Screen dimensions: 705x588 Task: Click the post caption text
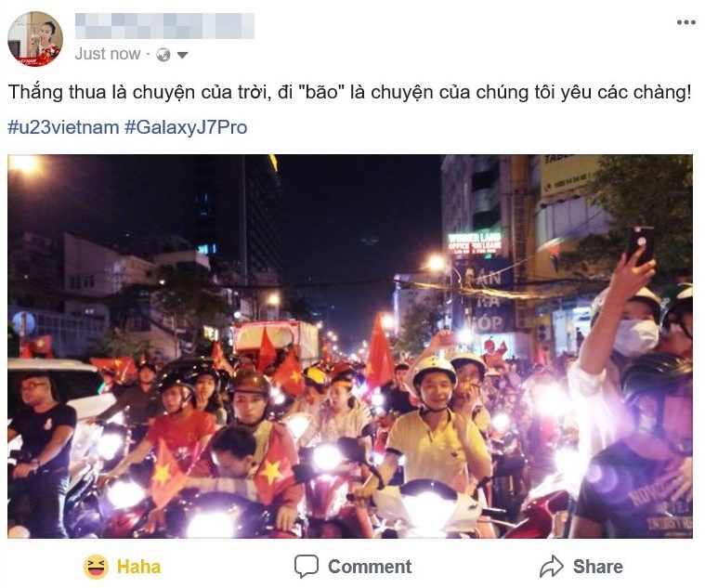click(349, 92)
